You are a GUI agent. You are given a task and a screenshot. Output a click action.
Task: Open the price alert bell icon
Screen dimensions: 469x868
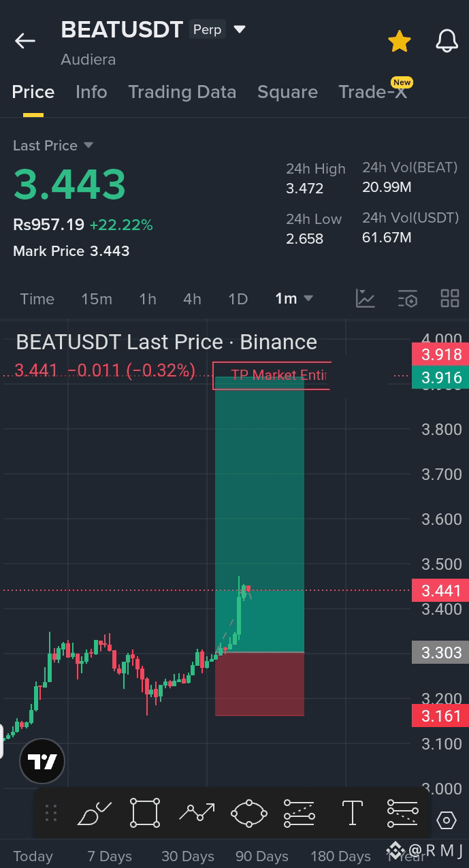447,41
